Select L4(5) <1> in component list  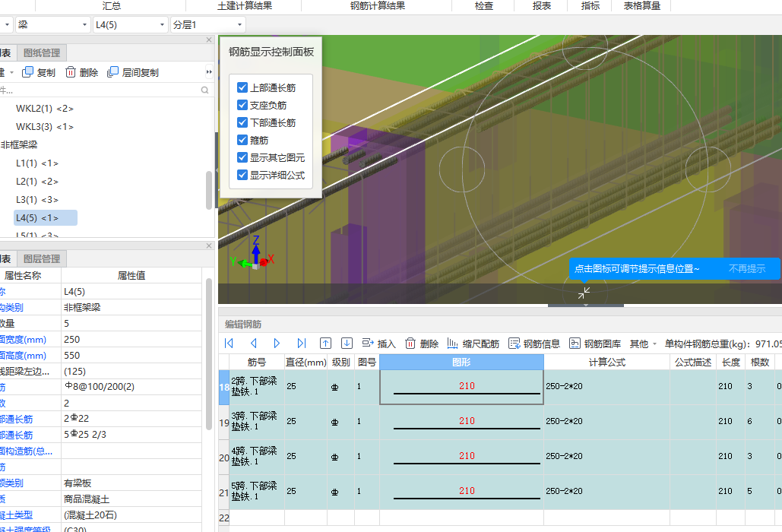pos(46,218)
